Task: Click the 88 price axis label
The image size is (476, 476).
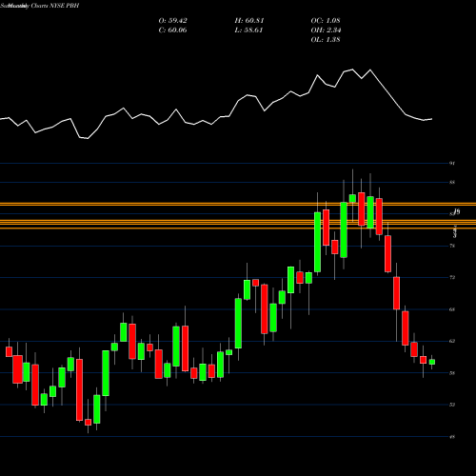Action: (452, 182)
